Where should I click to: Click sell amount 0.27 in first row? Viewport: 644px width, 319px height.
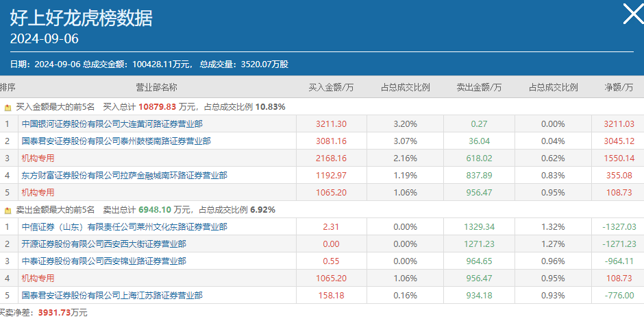[480, 123]
